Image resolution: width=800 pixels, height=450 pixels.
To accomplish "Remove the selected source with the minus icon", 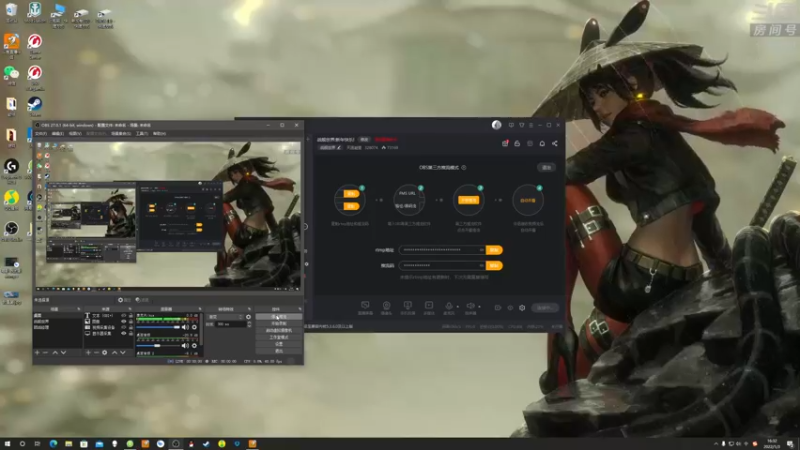I will (96, 353).
